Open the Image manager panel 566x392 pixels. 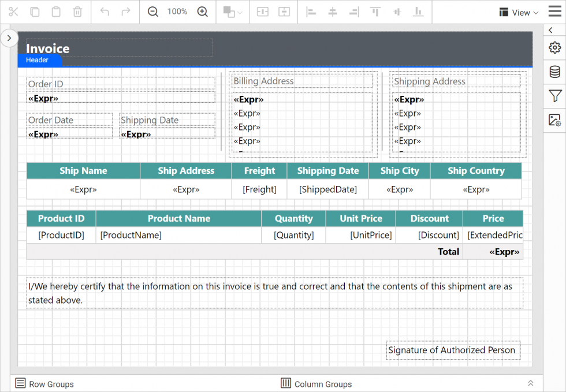point(555,120)
